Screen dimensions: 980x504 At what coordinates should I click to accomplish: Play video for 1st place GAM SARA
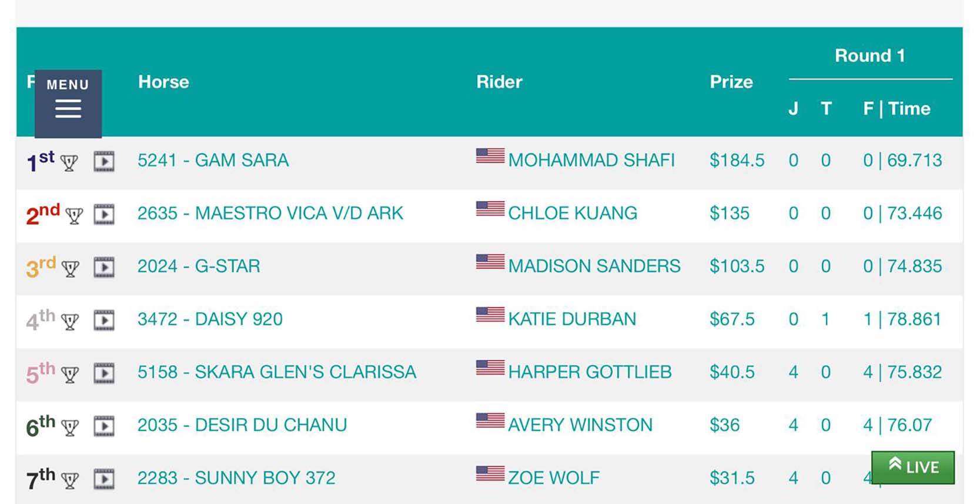tap(104, 162)
